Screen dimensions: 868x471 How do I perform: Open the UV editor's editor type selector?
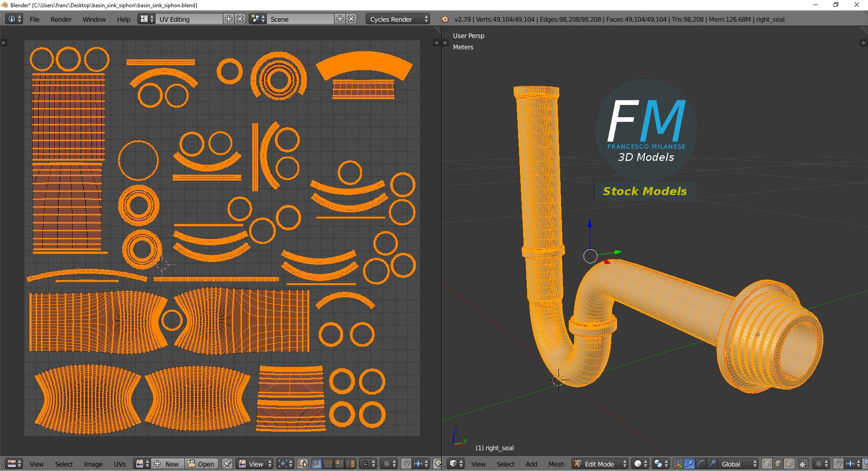14,464
